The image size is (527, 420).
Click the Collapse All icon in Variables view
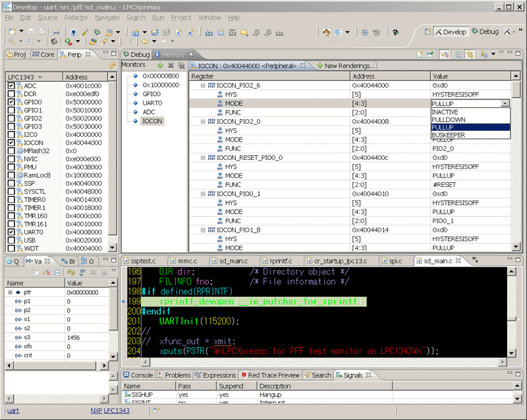click(x=57, y=272)
